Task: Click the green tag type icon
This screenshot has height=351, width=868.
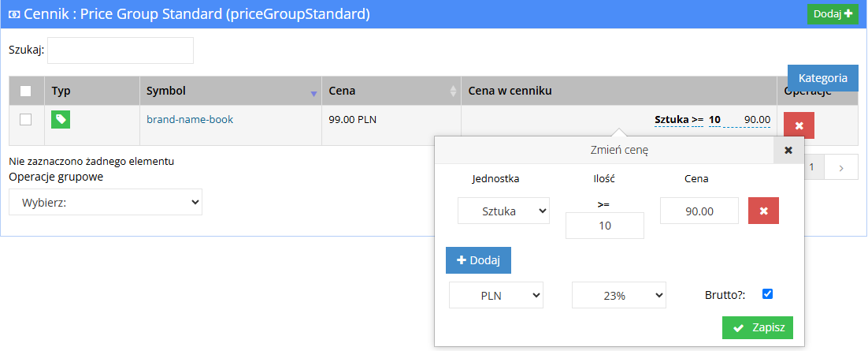Action: click(x=61, y=119)
